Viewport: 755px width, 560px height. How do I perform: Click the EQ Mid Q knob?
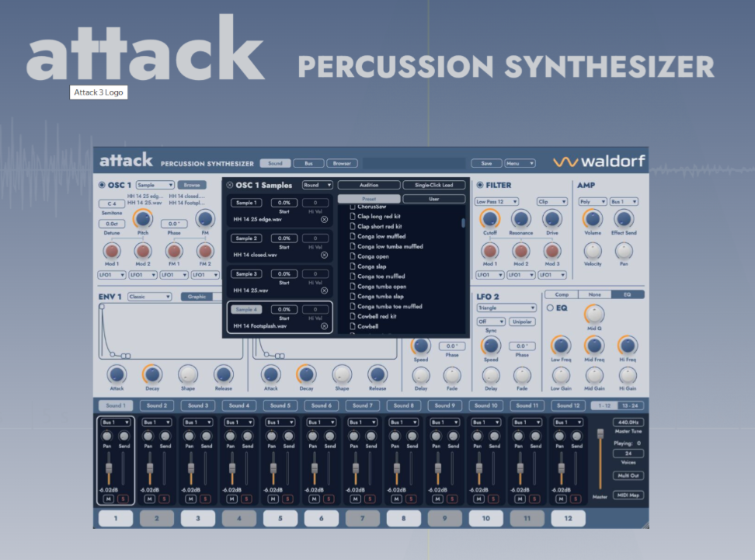tap(594, 315)
